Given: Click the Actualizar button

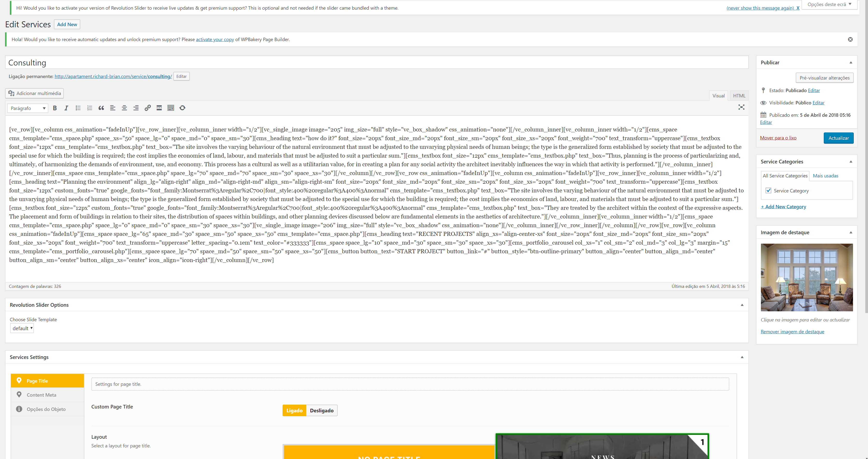Looking at the screenshot, I should 838,138.
